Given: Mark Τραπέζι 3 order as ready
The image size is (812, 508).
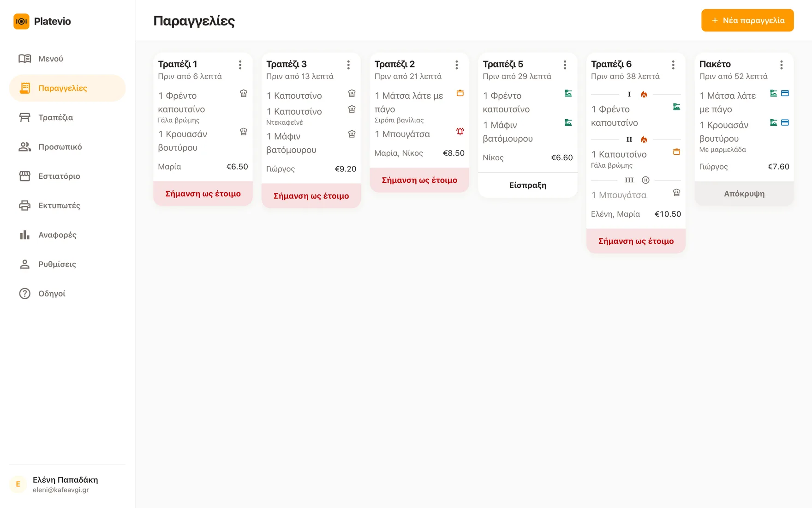Looking at the screenshot, I should pos(311,196).
